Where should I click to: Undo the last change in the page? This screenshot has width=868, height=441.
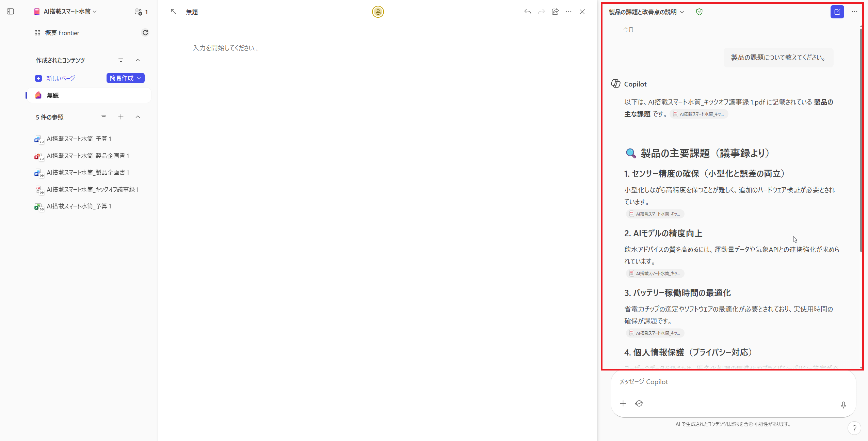coord(527,12)
